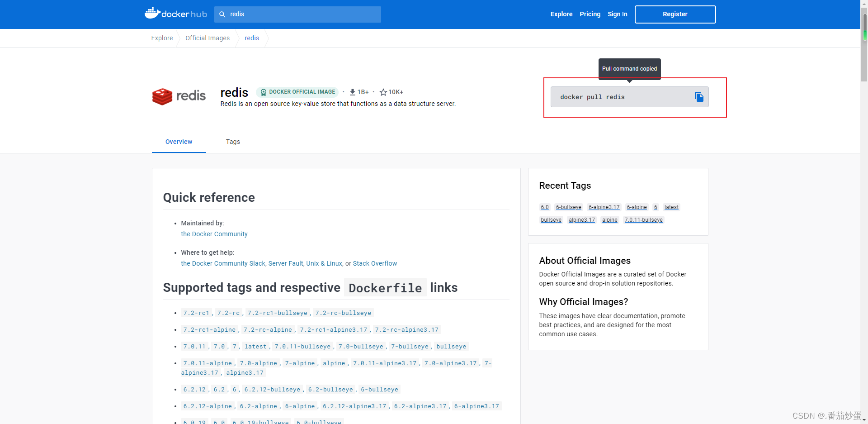
Task: Click the 10K+ stars count icon
Action: (383, 92)
